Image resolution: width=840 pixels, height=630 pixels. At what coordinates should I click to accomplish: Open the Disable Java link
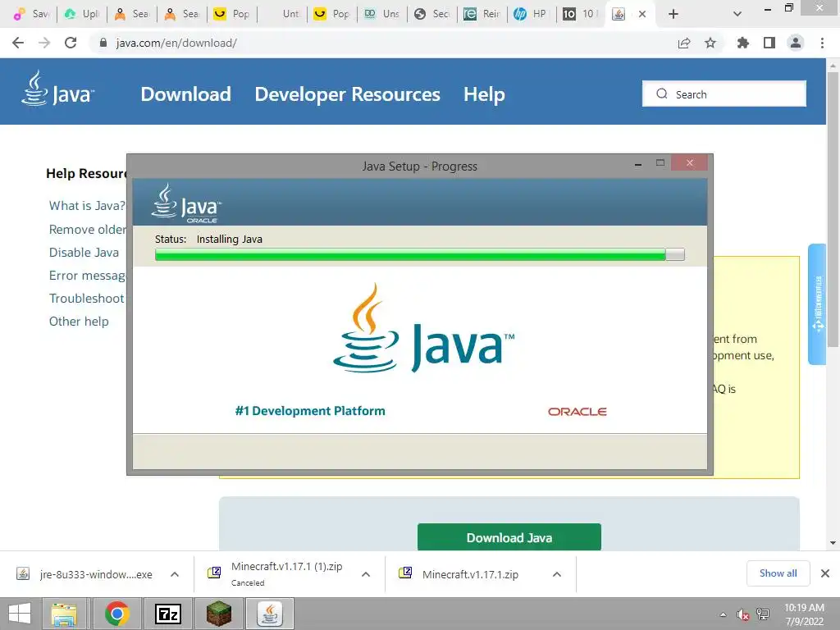click(84, 253)
